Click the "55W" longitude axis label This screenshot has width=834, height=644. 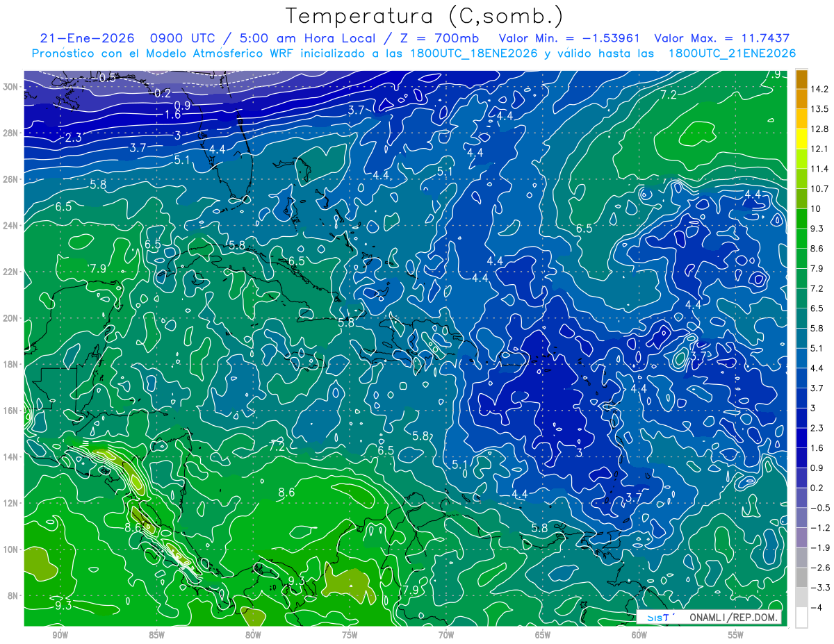click(736, 635)
